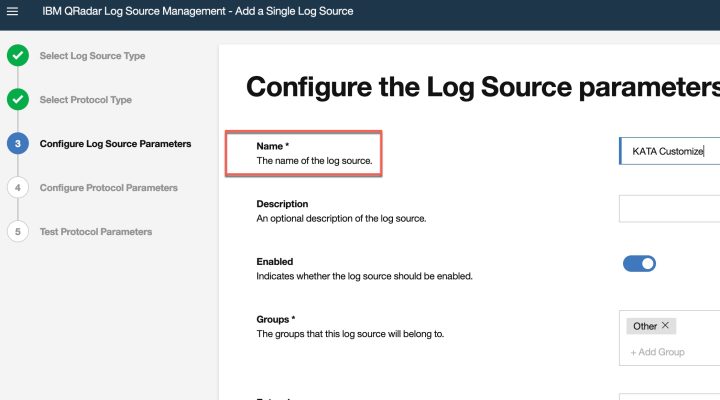Select Configure Log Source Parameters step
Viewport: 720px width, 400px height.
tap(115, 144)
